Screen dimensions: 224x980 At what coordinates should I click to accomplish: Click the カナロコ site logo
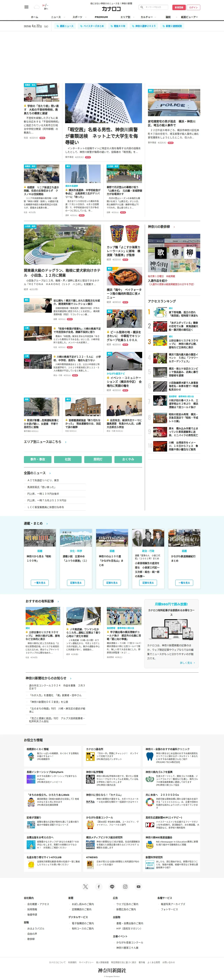tap(111, 9)
